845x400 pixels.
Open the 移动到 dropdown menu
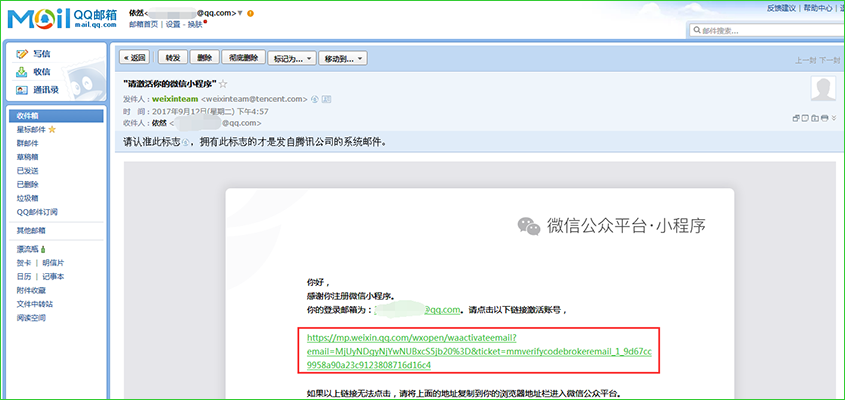pos(343,58)
